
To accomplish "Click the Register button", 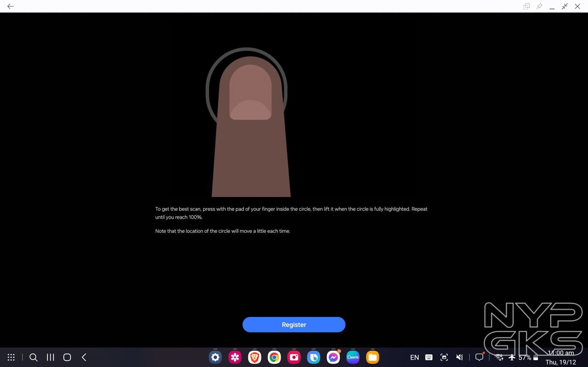I will [294, 325].
